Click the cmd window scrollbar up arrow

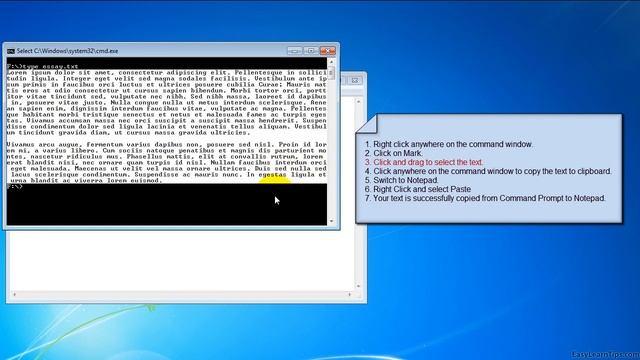click(x=331, y=62)
